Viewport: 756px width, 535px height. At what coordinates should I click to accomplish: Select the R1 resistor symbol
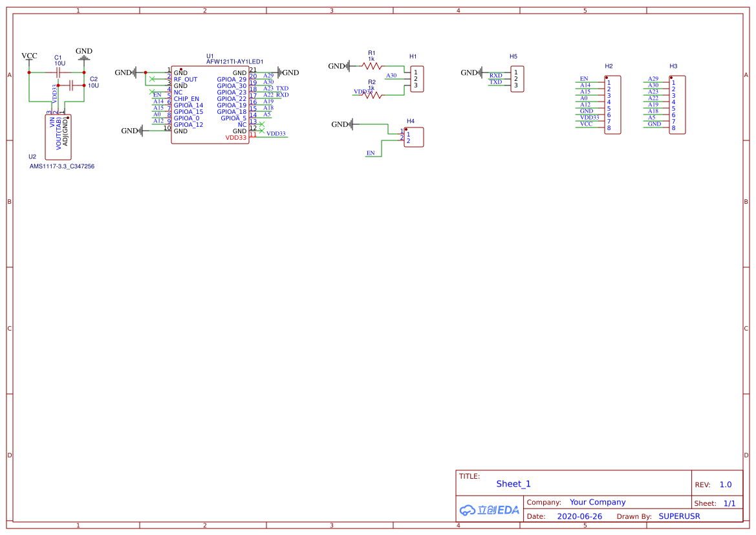[x=371, y=66]
